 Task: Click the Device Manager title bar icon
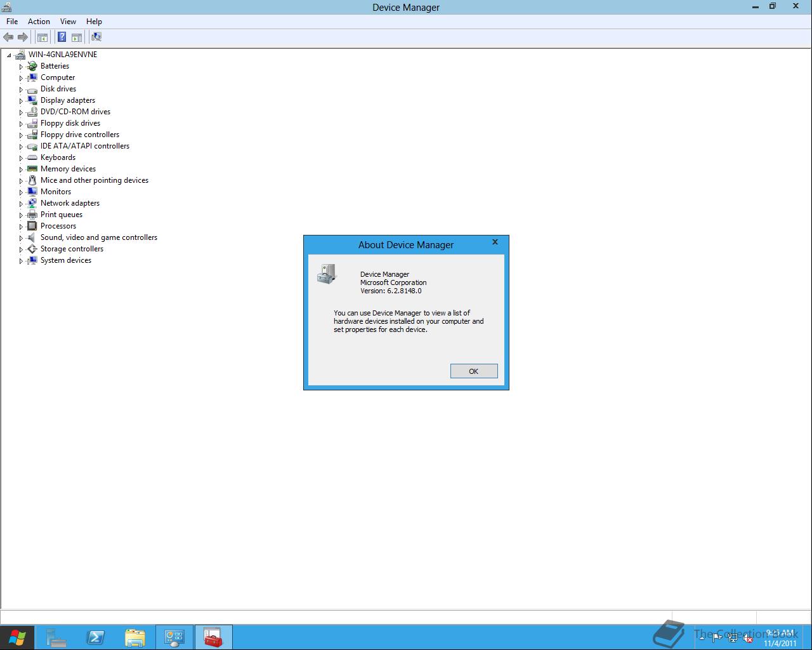point(6,7)
